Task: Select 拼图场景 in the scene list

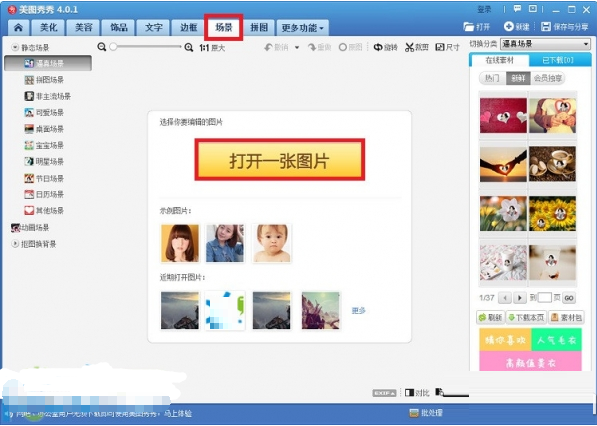Action: [44, 80]
